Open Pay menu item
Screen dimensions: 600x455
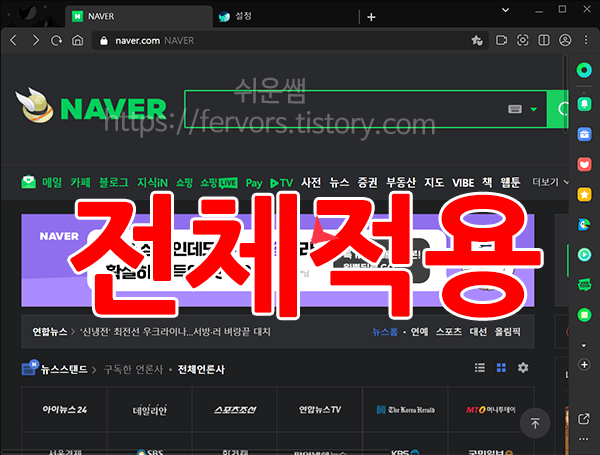(254, 183)
